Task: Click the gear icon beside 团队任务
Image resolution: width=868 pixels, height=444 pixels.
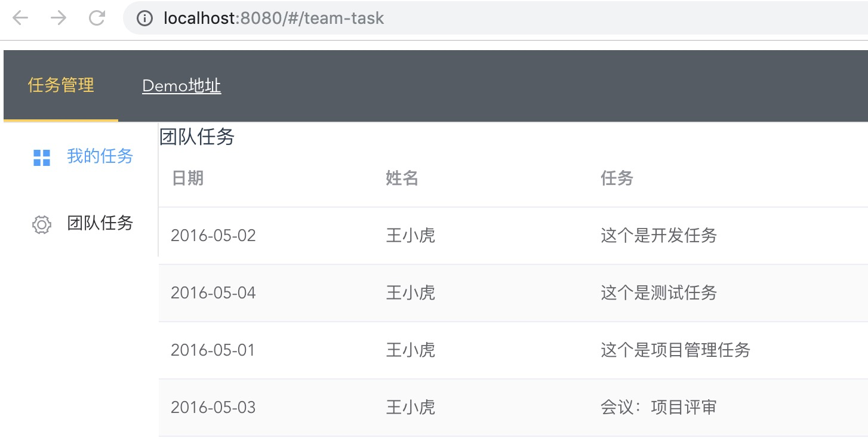Action: click(41, 224)
